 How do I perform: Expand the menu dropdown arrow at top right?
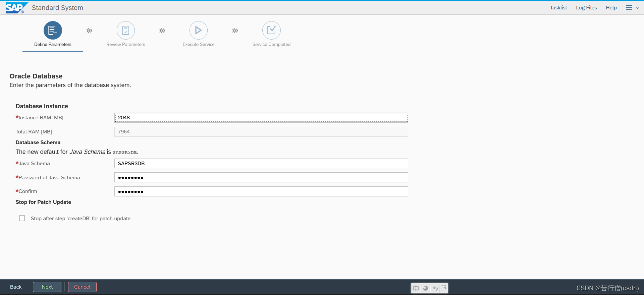point(637,8)
